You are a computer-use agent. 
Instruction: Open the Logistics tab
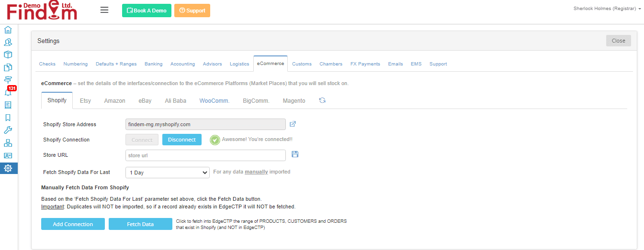pyautogui.click(x=239, y=64)
